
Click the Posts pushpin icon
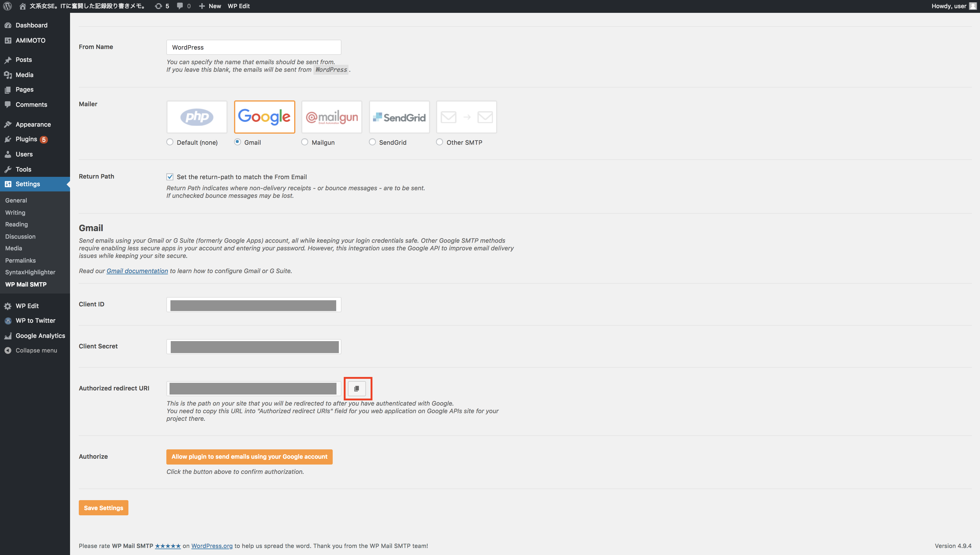tap(8, 60)
